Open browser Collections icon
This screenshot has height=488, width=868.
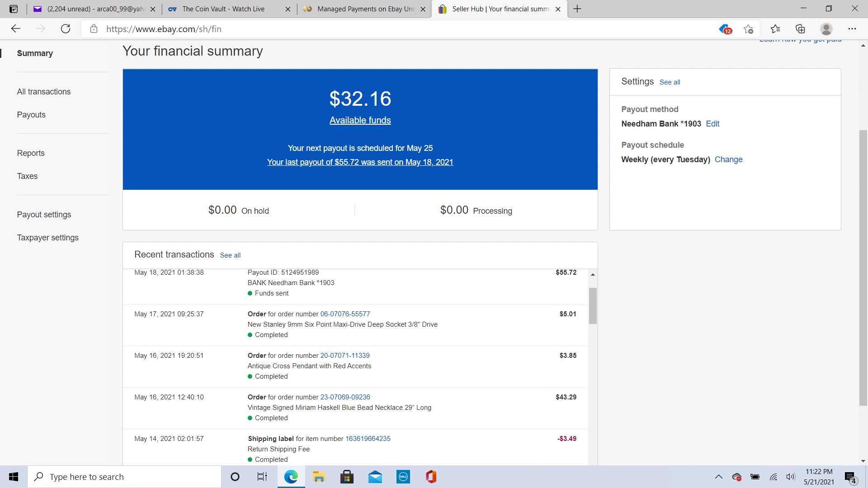coord(800,29)
